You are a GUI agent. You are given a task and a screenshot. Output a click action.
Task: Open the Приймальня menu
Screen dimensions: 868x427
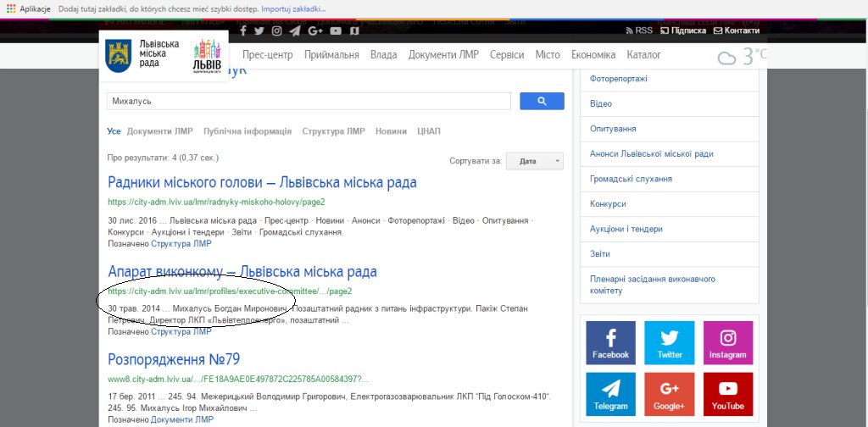(331, 55)
